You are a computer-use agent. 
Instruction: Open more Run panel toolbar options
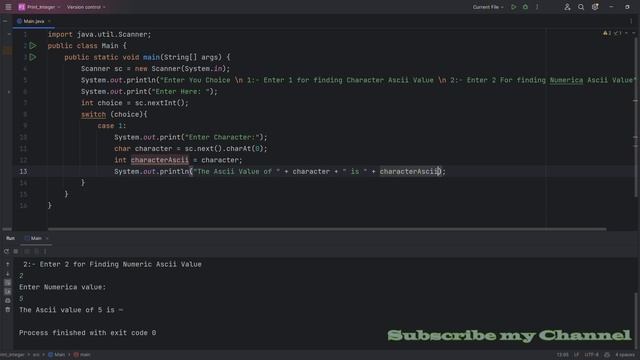[45, 251]
